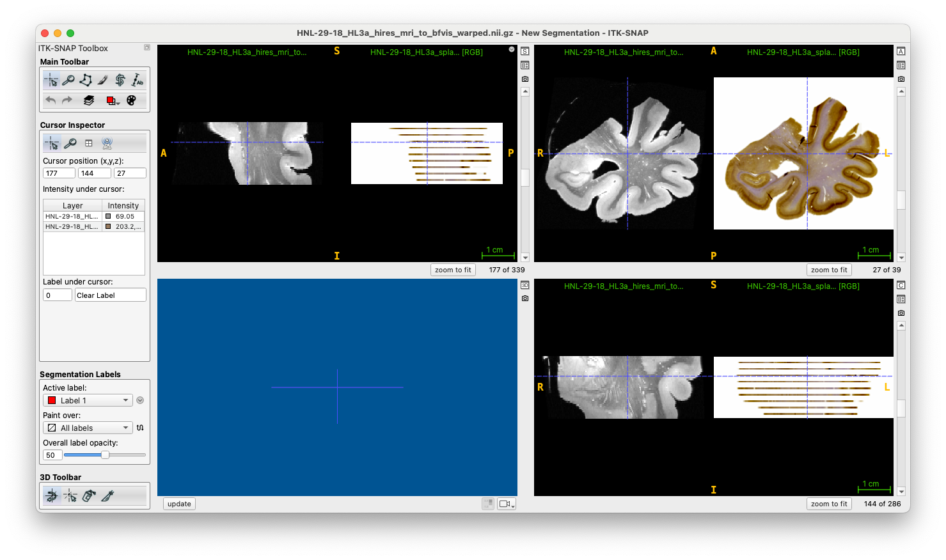Select the Crosshair tool in Main Toolbar

[51, 80]
